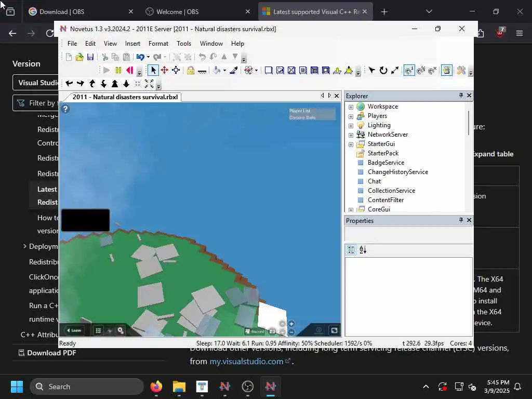Open the Edit menu
The height and width of the screenshot is (399, 532).
click(x=90, y=44)
